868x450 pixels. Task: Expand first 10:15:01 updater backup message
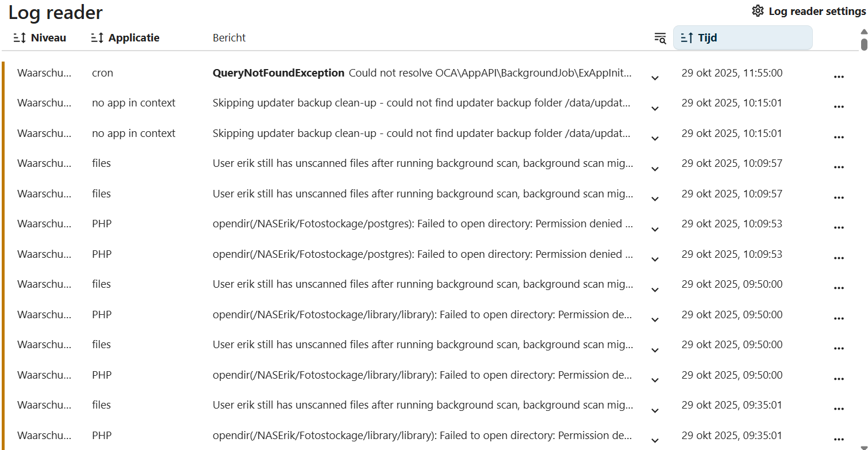coord(655,108)
